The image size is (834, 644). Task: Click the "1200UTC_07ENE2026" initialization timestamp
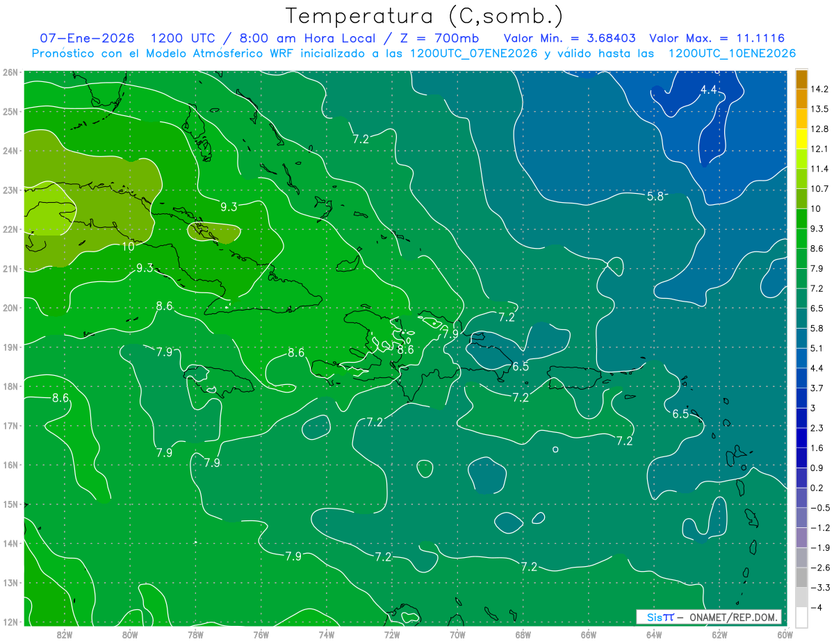pos(474,53)
